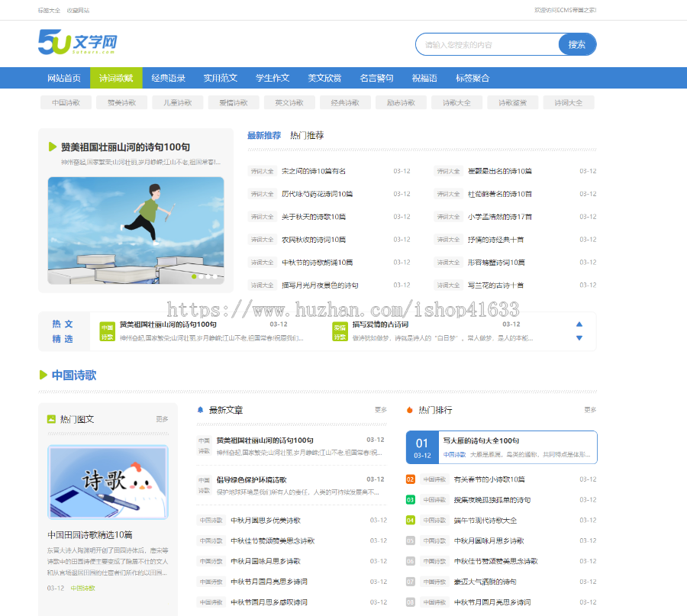Open article 农民秋收的诗词10篇
The width and height of the screenshot is (687, 616).
[314, 239]
